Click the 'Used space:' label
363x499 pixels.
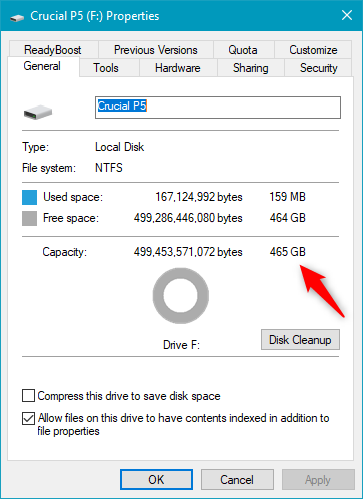[73, 197]
